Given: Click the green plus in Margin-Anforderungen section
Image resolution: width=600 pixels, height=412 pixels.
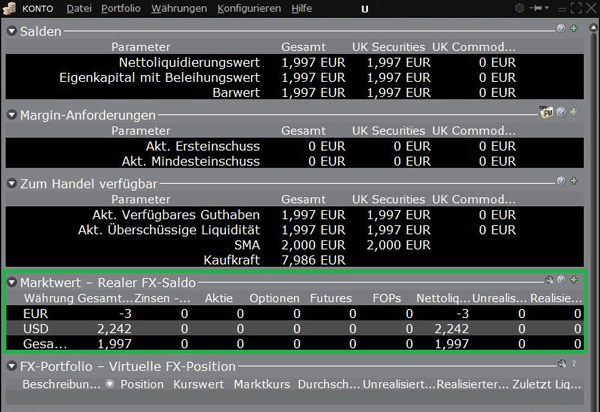Looking at the screenshot, I should point(574,112).
